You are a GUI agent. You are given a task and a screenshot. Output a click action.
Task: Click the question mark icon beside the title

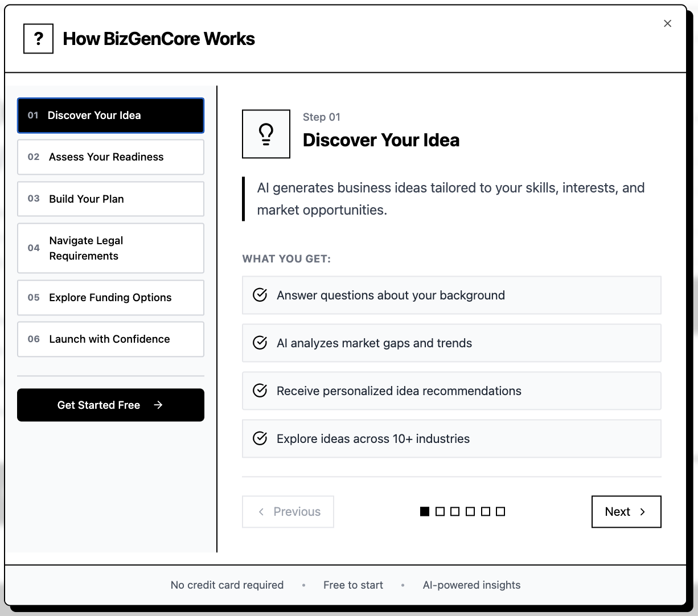38,38
